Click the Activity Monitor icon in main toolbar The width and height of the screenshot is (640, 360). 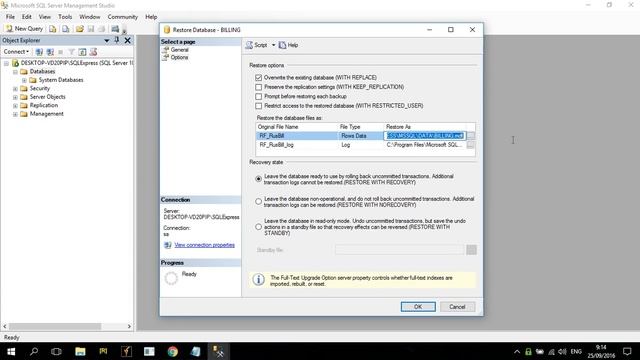click(x=115, y=29)
